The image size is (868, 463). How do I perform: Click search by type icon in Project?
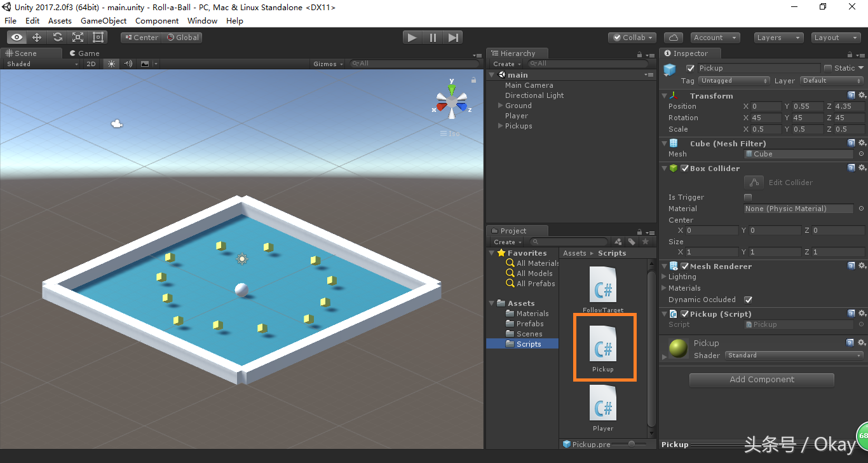[x=618, y=242]
